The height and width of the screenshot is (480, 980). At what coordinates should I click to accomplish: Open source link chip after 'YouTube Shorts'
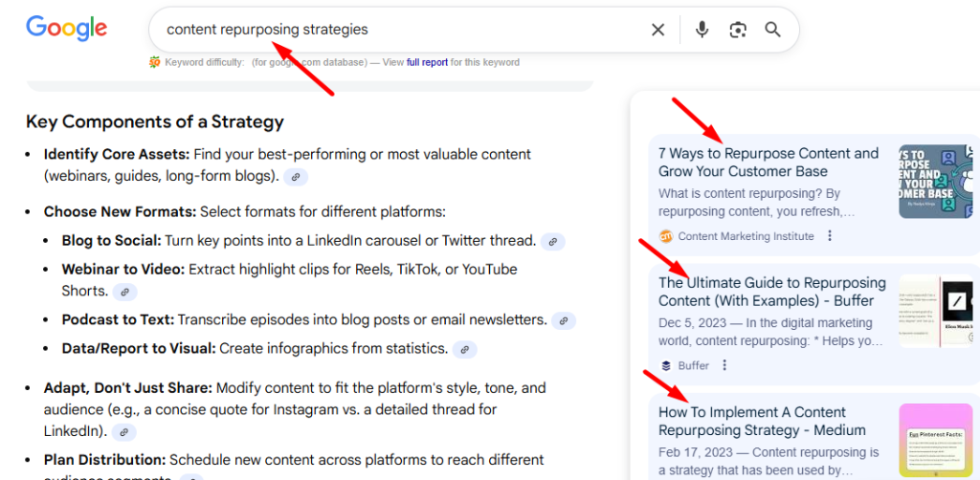click(x=124, y=292)
